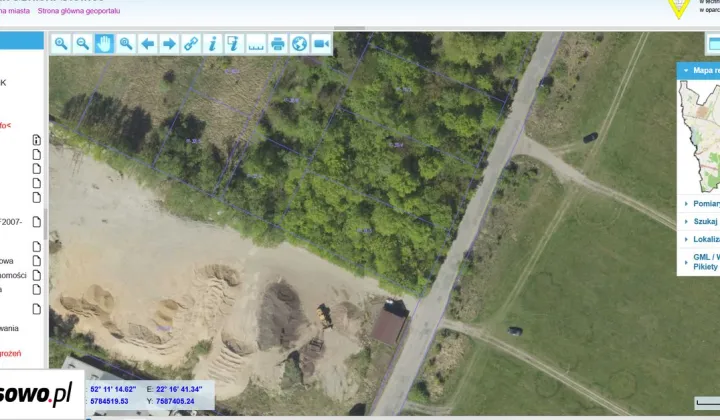
Task: Expand the 'Lokaliz...' section
Action: tap(698, 240)
